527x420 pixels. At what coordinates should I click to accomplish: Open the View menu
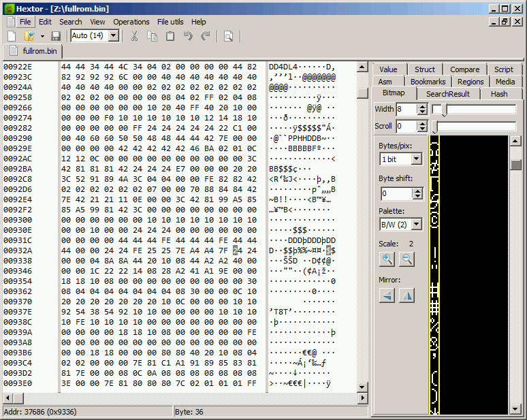point(97,22)
